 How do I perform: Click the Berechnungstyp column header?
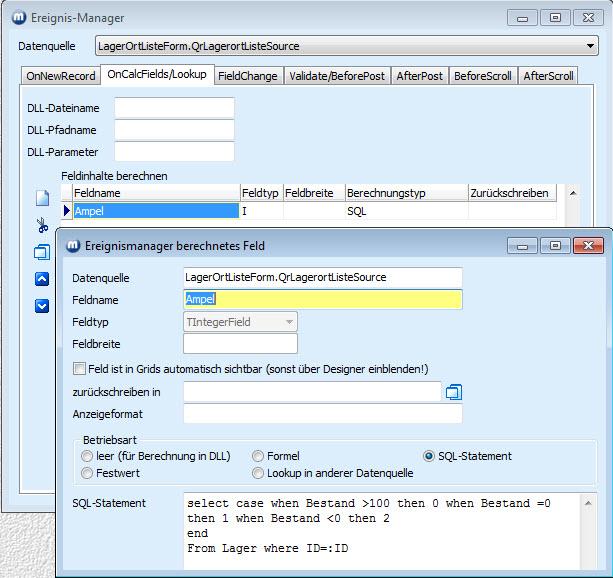click(405, 192)
